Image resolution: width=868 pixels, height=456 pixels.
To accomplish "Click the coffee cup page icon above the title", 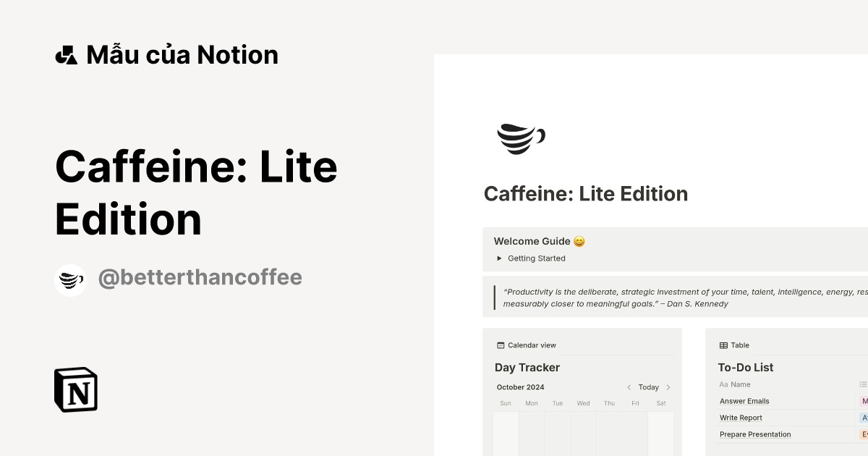I will 520,138.
